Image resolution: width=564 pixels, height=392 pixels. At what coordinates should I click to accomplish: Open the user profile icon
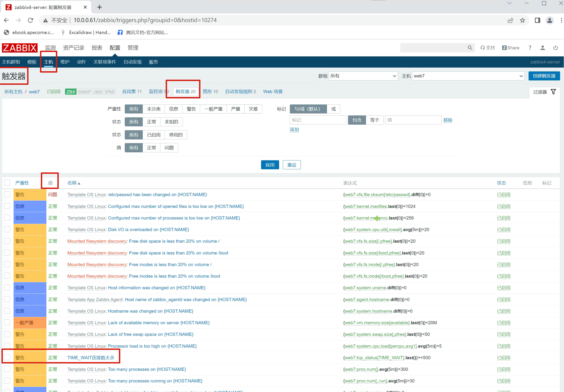[x=543, y=48]
